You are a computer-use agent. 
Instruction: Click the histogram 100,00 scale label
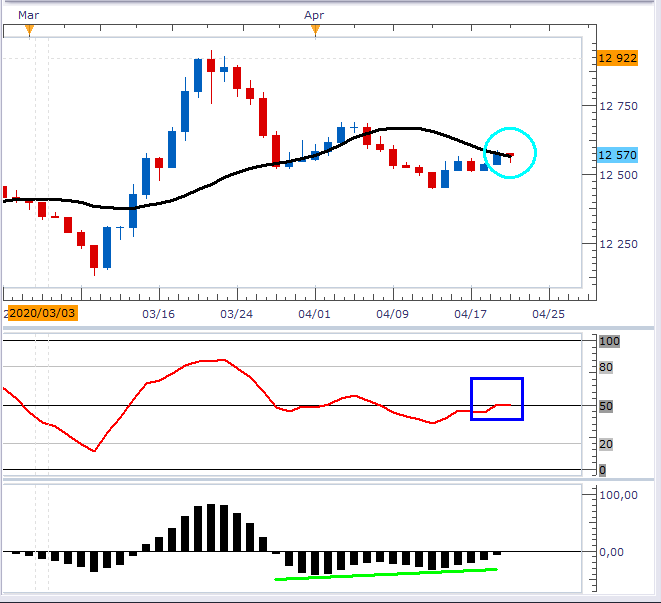(618, 495)
